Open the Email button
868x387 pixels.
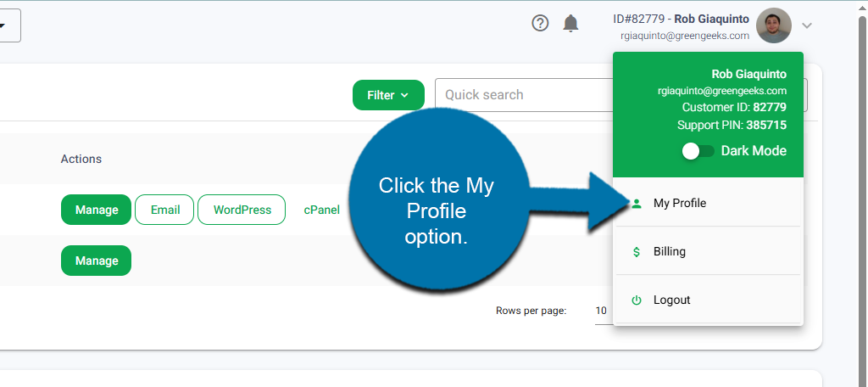164,210
